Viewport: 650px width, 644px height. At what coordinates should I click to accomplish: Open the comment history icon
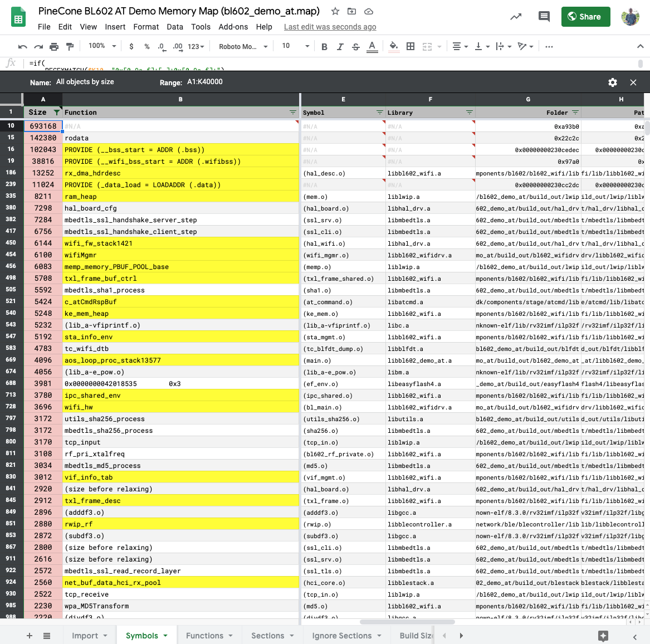click(544, 17)
